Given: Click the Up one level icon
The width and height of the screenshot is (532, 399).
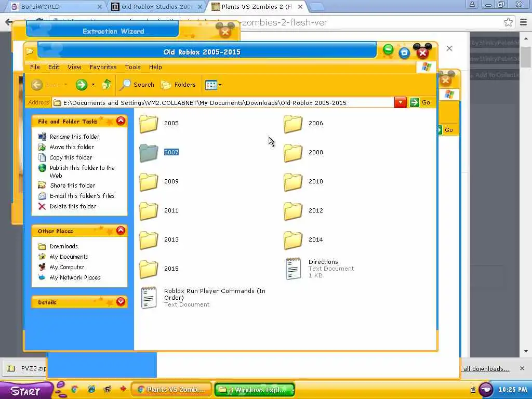Looking at the screenshot, I should point(107,85).
